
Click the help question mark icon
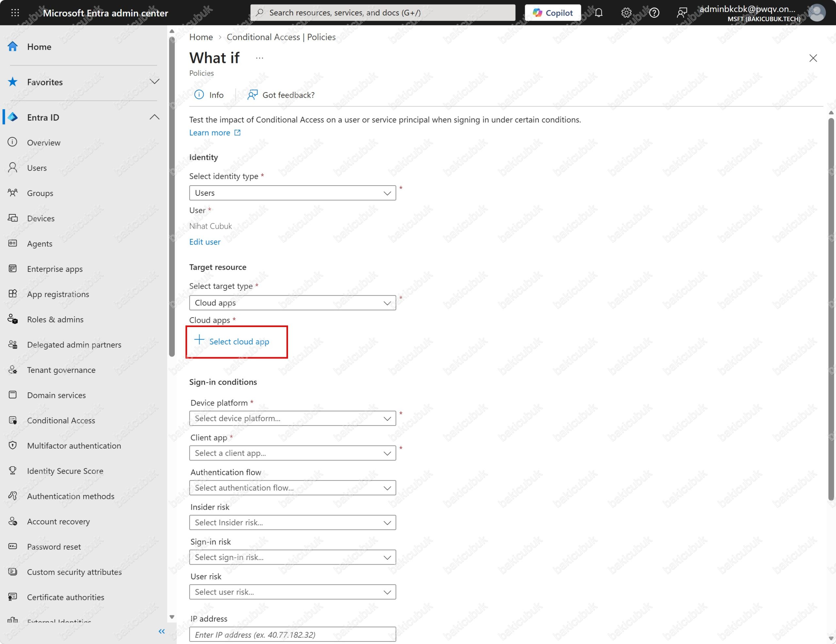(x=654, y=13)
